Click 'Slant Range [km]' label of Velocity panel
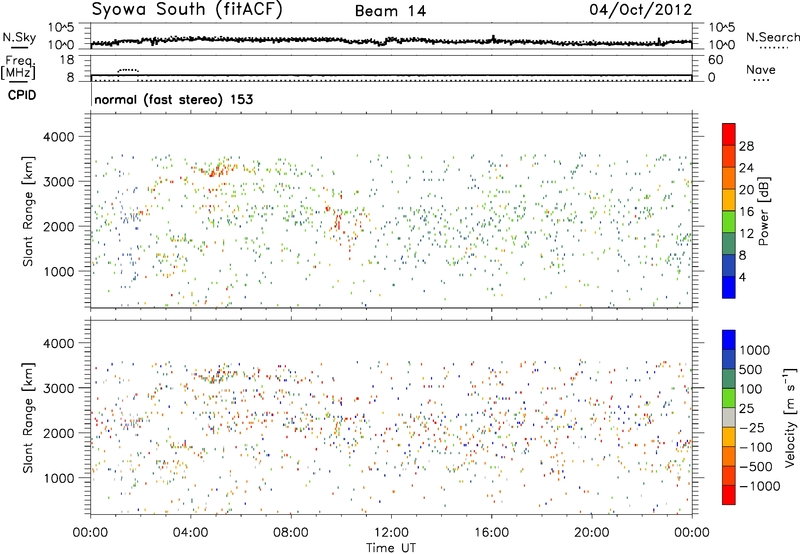Viewport: 800px width, 554px height. [x=28, y=417]
